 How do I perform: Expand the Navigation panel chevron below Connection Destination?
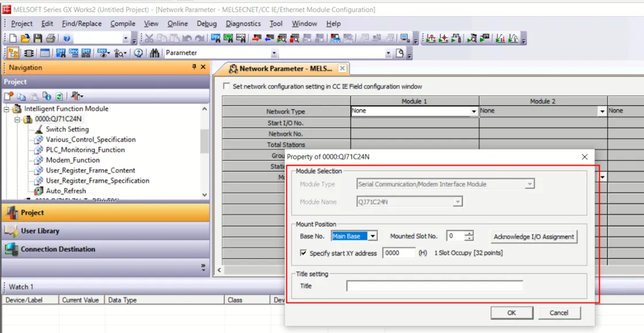point(203,267)
